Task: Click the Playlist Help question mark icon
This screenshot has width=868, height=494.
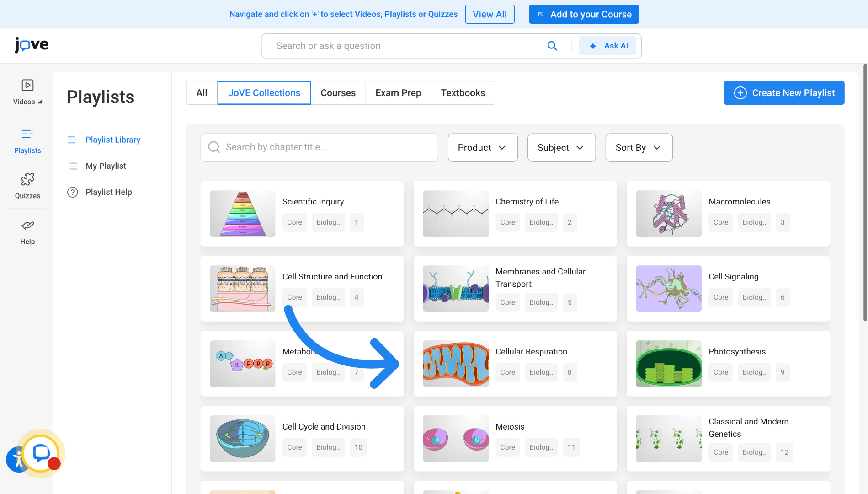Action: click(x=72, y=192)
